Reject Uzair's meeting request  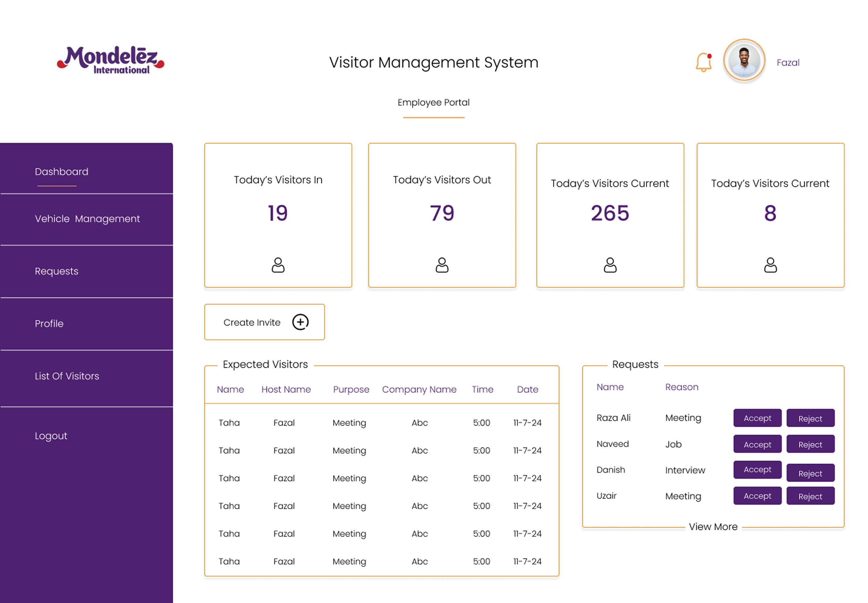pos(810,496)
